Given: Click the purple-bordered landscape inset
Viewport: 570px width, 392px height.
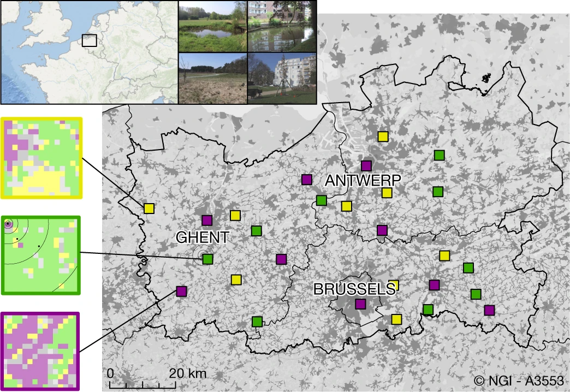Looking at the screenshot, I should point(41,351).
